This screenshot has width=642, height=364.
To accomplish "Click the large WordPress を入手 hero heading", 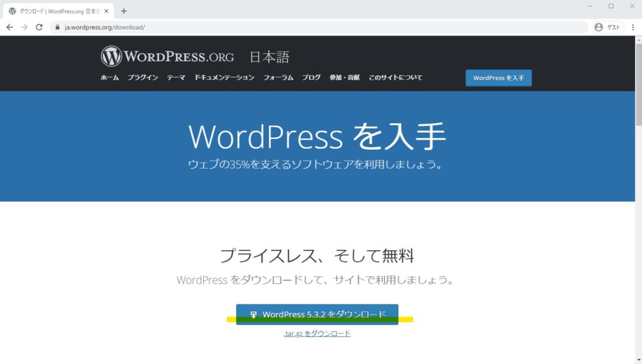I will [317, 136].
